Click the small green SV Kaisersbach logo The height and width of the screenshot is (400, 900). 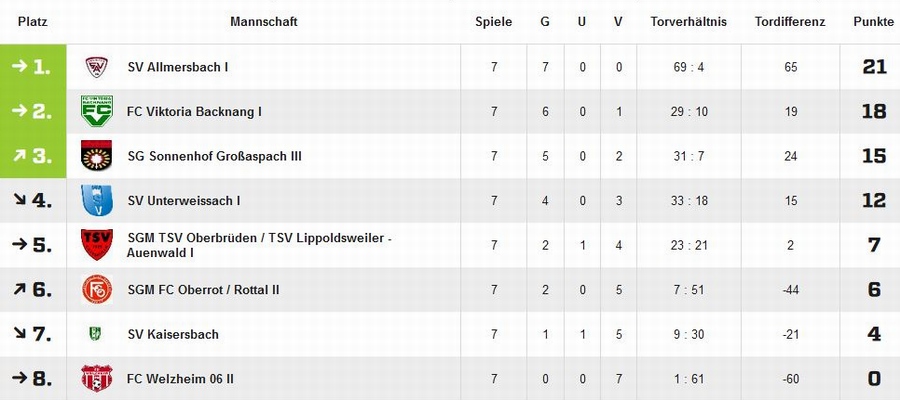[95, 334]
